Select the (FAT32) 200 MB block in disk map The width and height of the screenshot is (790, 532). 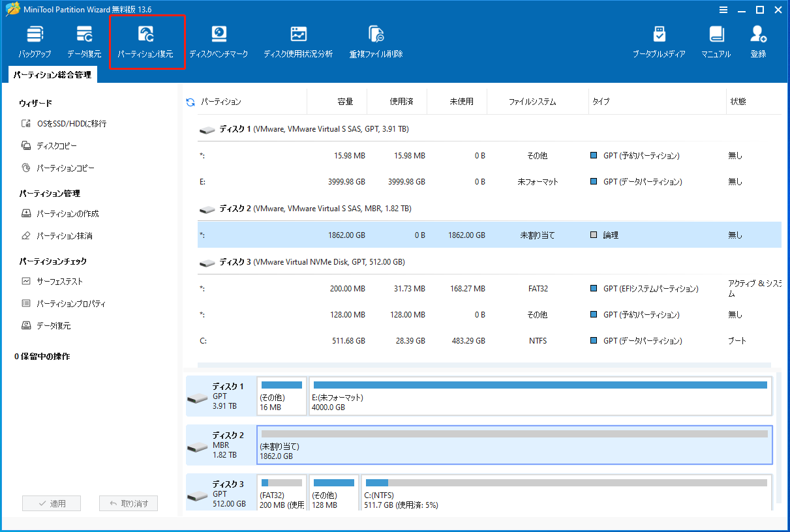tap(282, 493)
